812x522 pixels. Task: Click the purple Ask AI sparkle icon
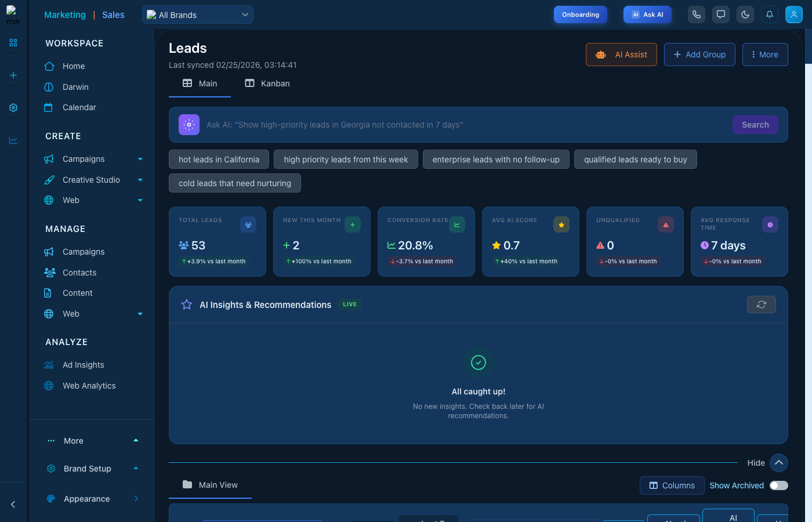pos(189,125)
